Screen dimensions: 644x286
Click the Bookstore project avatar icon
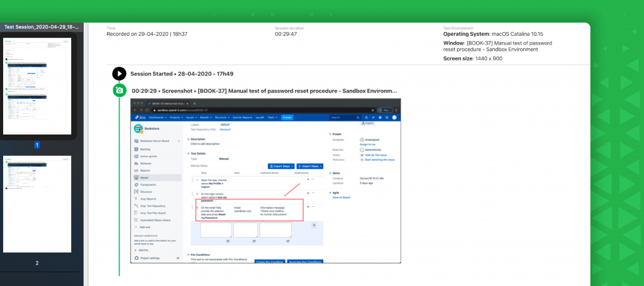(138, 128)
